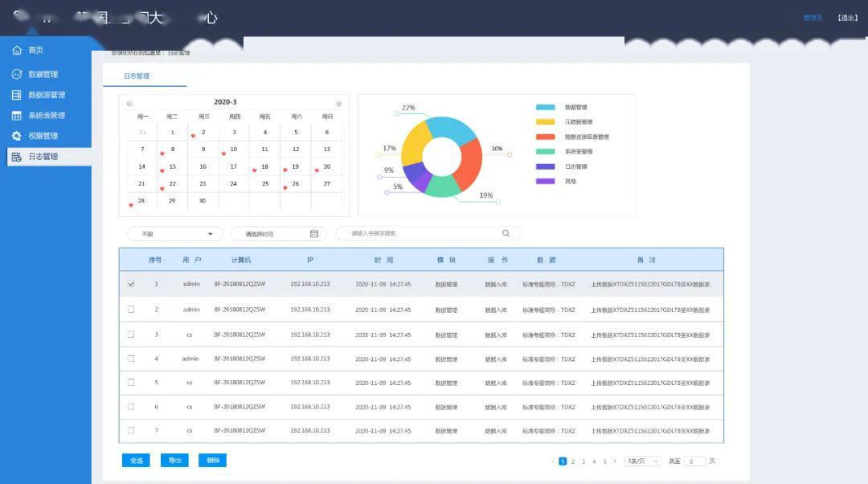This screenshot has width=868, height=484.
Task: Click the 日志管理 sidebar icon
Action: [17, 157]
